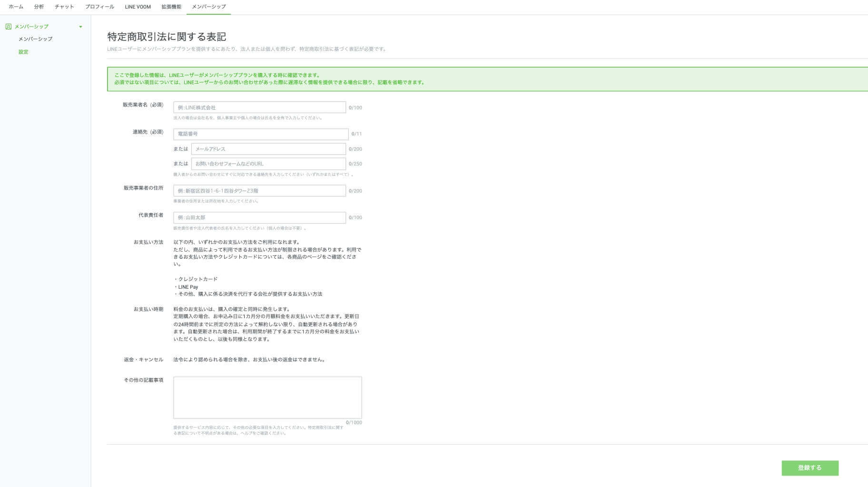
Task: Click the 特定商取引法に関する表記 page heading
Action: click(x=167, y=37)
